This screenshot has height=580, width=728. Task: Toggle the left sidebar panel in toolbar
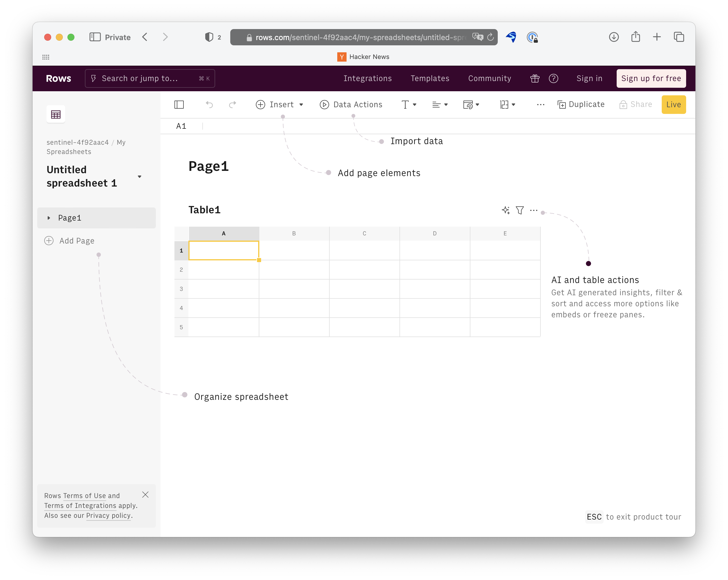click(x=179, y=105)
